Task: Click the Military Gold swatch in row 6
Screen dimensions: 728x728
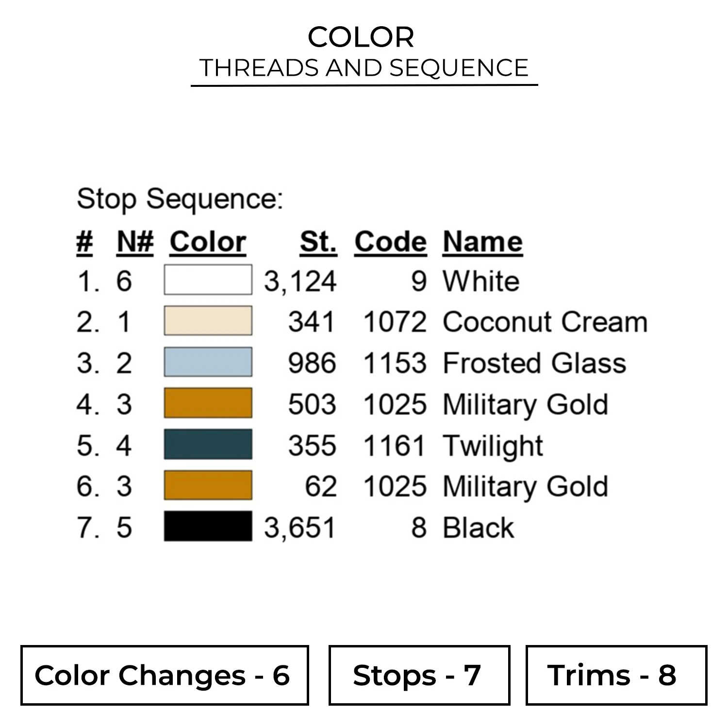Action: pos(208,485)
